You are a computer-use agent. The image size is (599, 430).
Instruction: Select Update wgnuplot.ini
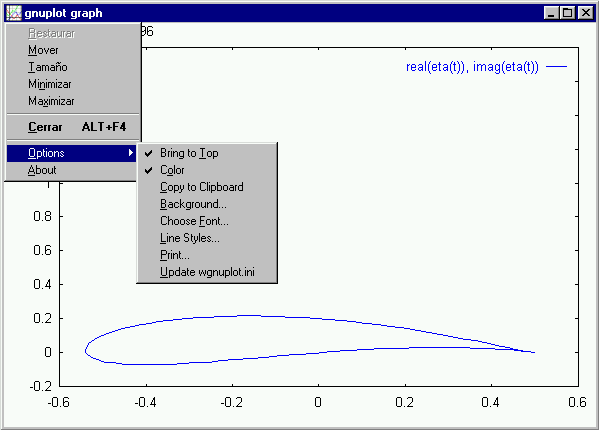coord(207,272)
